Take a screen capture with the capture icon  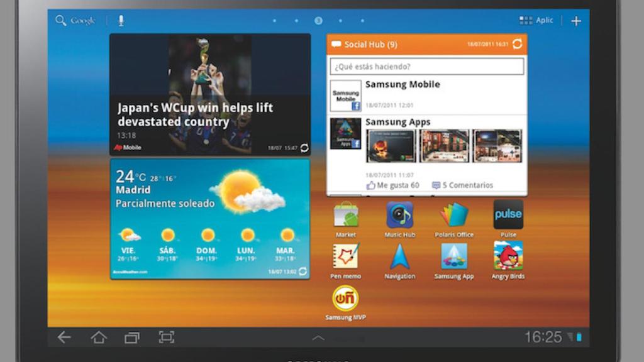tap(167, 337)
